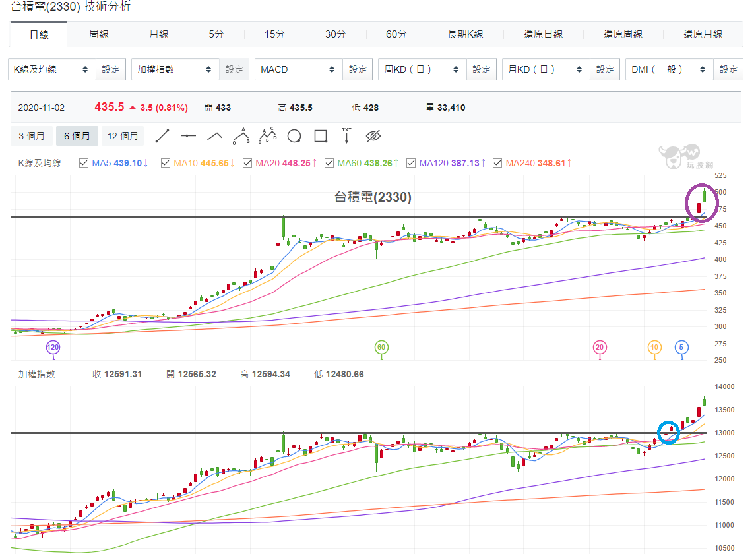756x554 pixels.
Task: Select the 6 個月 range button
Action: pos(77,136)
